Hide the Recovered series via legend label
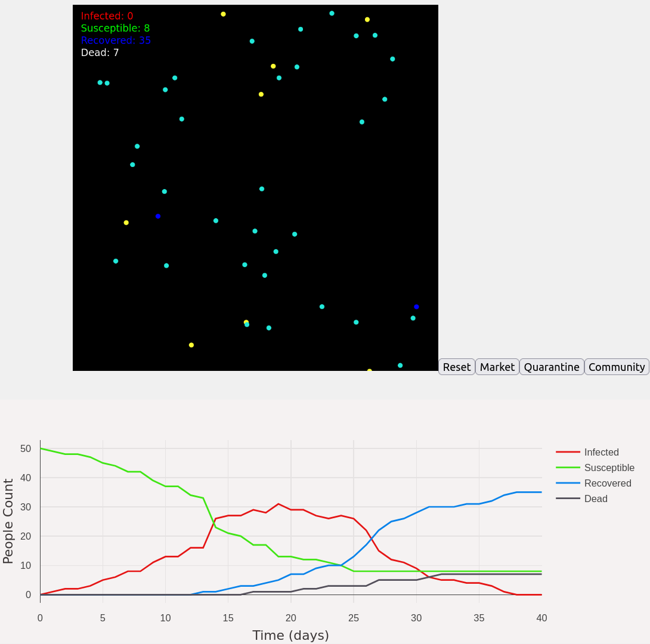Image resolution: width=650 pixels, height=644 pixels. (x=607, y=483)
